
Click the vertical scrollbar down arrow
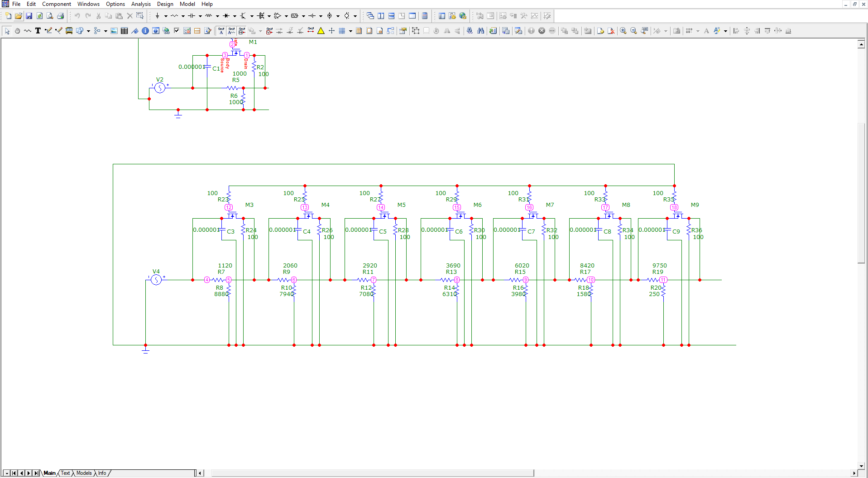pos(861,466)
